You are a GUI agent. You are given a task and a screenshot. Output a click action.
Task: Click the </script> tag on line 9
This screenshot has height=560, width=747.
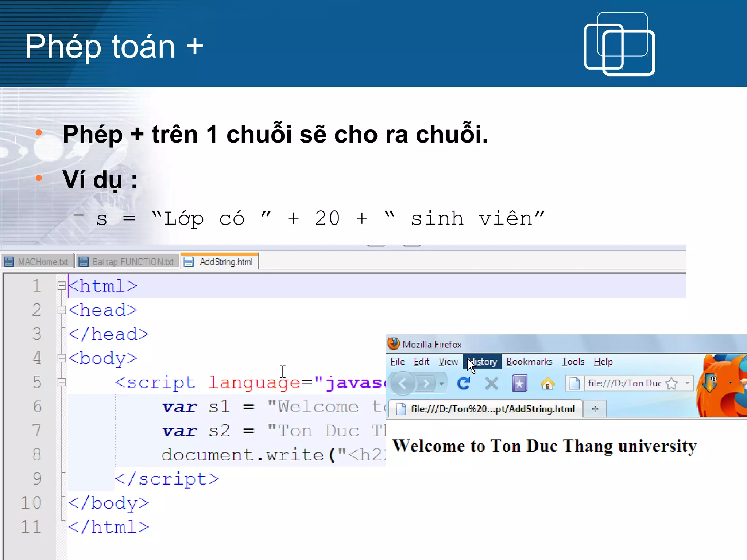click(167, 479)
